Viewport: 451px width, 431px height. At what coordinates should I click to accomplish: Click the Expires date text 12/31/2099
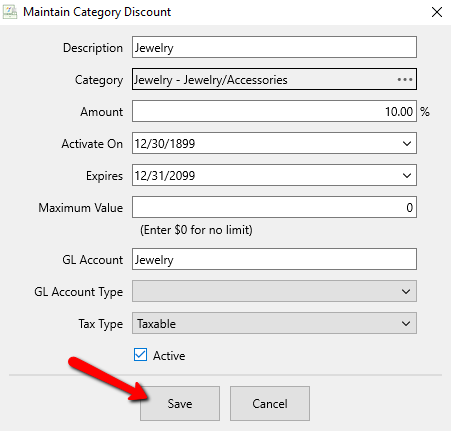tap(165, 176)
